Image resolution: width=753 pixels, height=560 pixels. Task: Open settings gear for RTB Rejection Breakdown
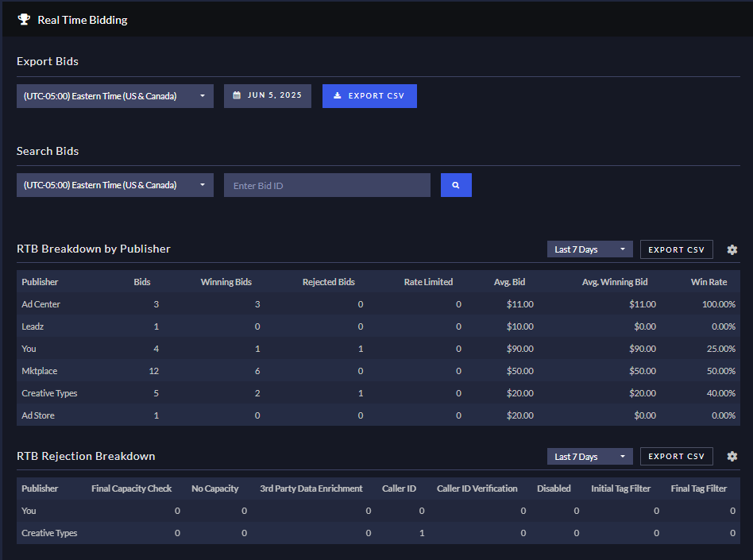pyautogui.click(x=732, y=456)
